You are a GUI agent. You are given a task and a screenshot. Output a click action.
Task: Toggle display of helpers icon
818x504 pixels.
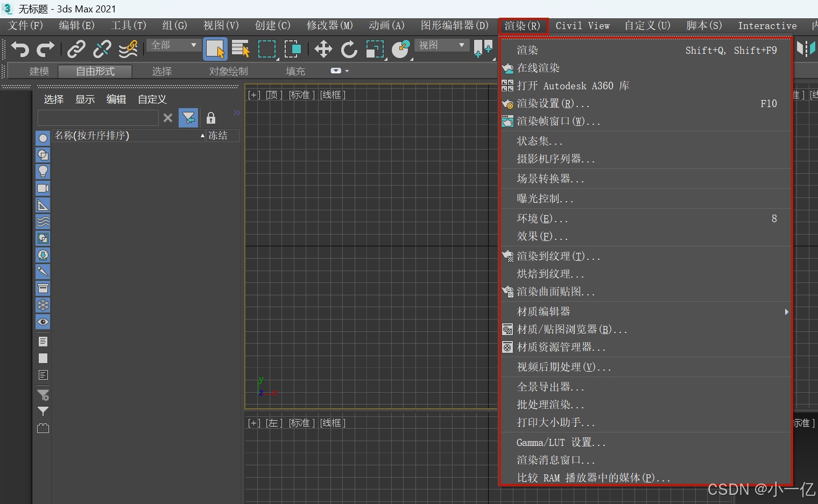click(x=43, y=205)
